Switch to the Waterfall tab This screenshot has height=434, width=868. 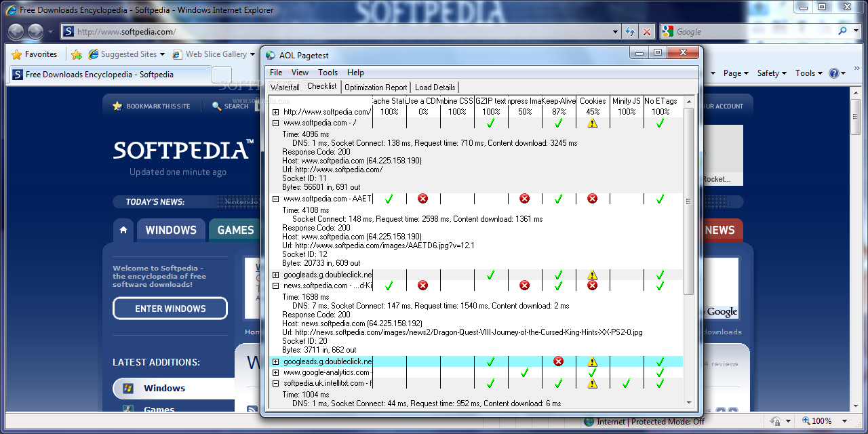pos(285,87)
